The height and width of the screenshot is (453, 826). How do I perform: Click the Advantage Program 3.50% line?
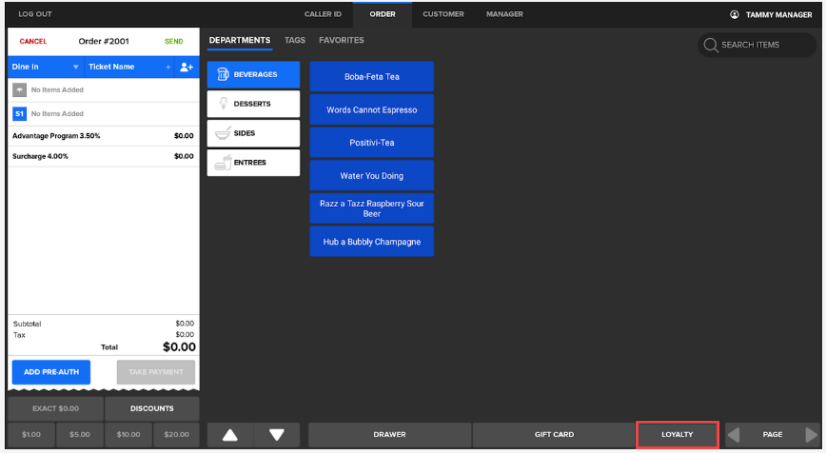(x=103, y=136)
